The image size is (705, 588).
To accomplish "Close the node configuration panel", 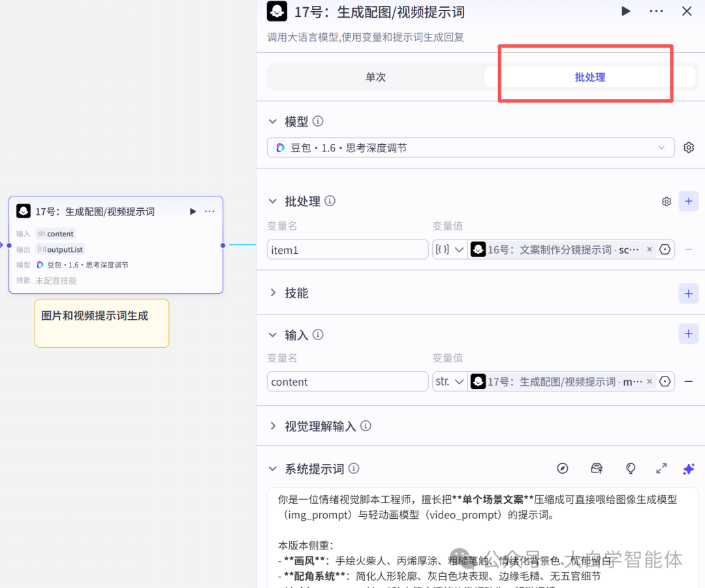I will coord(687,11).
